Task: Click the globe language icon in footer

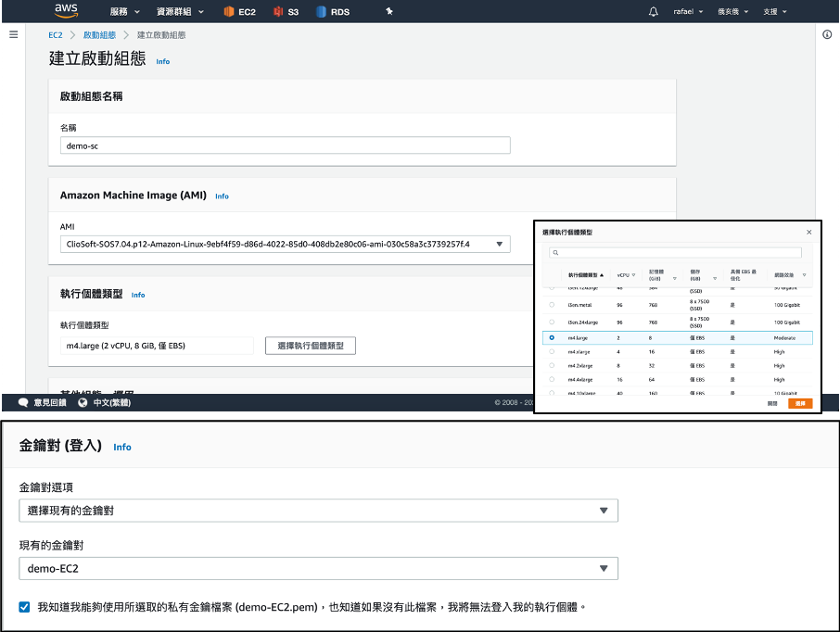Action: coord(83,403)
